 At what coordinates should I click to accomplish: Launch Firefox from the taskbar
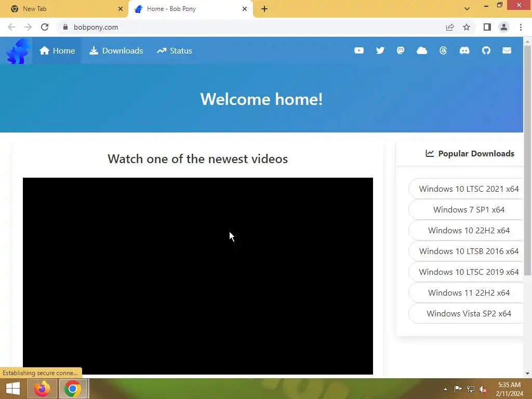[x=42, y=389]
